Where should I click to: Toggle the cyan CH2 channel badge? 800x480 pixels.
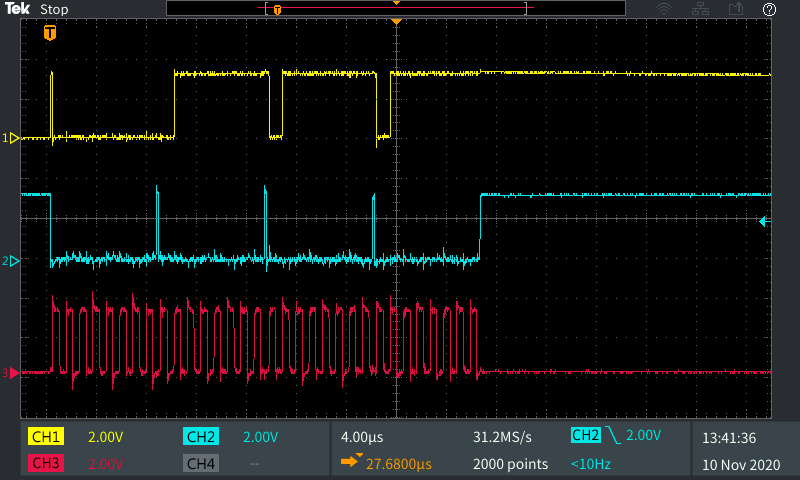coord(201,437)
